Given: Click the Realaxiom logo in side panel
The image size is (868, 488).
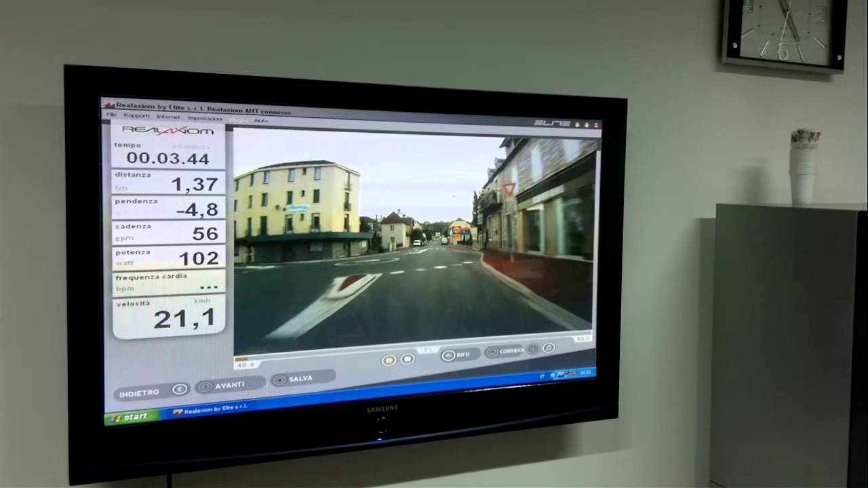Looking at the screenshot, I should 168,130.
